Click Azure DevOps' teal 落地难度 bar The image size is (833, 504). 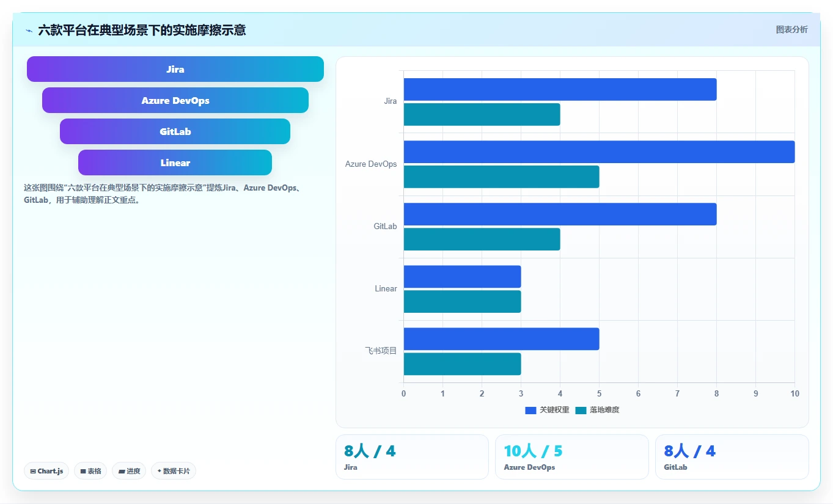pos(501,177)
